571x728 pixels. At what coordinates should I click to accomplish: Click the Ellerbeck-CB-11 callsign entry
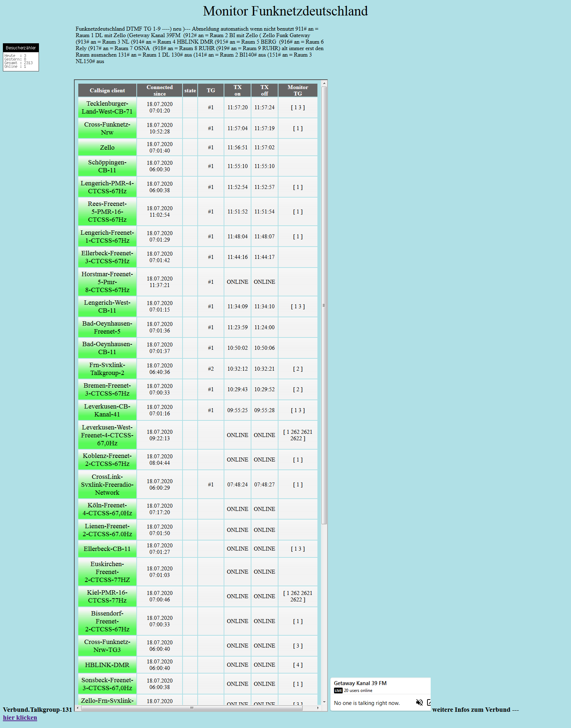tap(107, 549)
